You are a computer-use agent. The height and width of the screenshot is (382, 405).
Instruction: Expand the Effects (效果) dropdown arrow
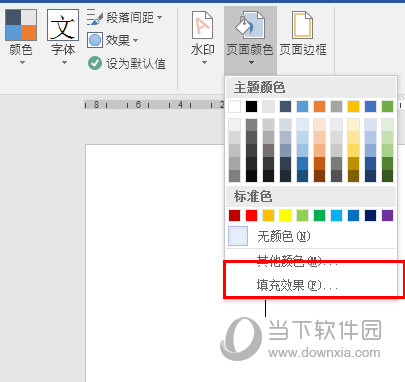[135, 40]
